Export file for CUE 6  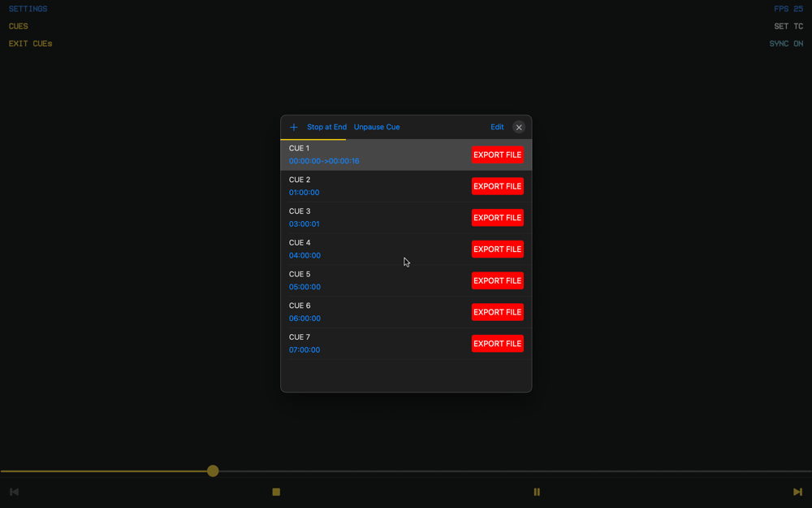click(497, 312)
